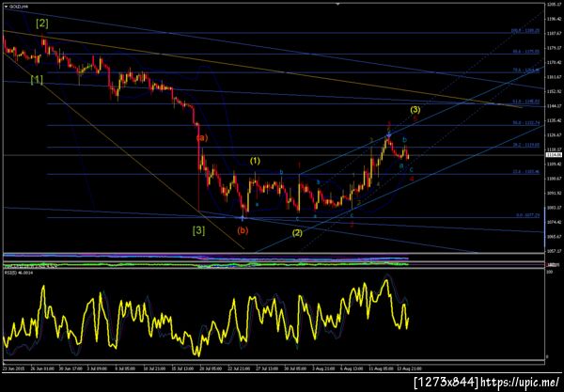Click the 1126.67 price axis value
The height and width of the screenshot is (392, 564).
tap(555, 134)
